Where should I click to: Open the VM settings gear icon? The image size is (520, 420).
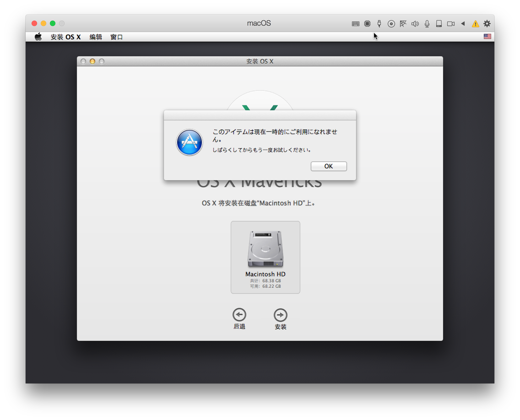[487, 24]
